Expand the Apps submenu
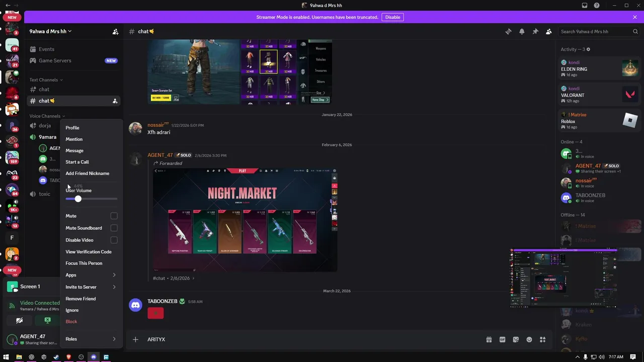644x362 pixels. pyautogui.click(x=92, y=275)
